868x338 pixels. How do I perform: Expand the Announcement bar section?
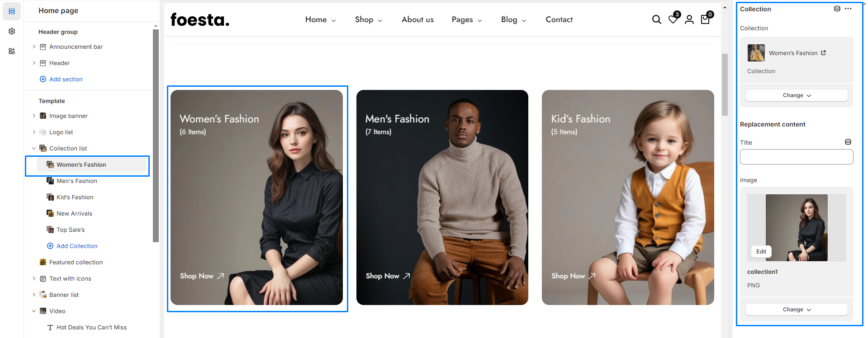34,47
